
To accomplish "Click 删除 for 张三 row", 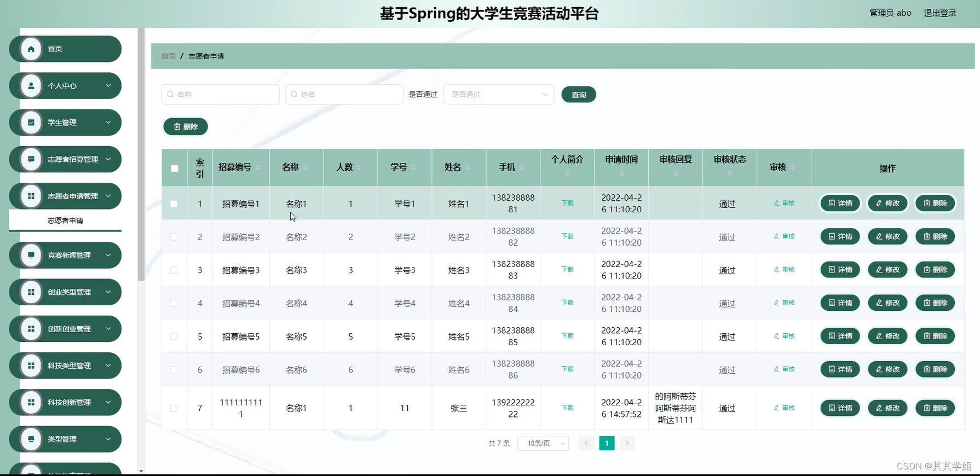I will (935, 408).
